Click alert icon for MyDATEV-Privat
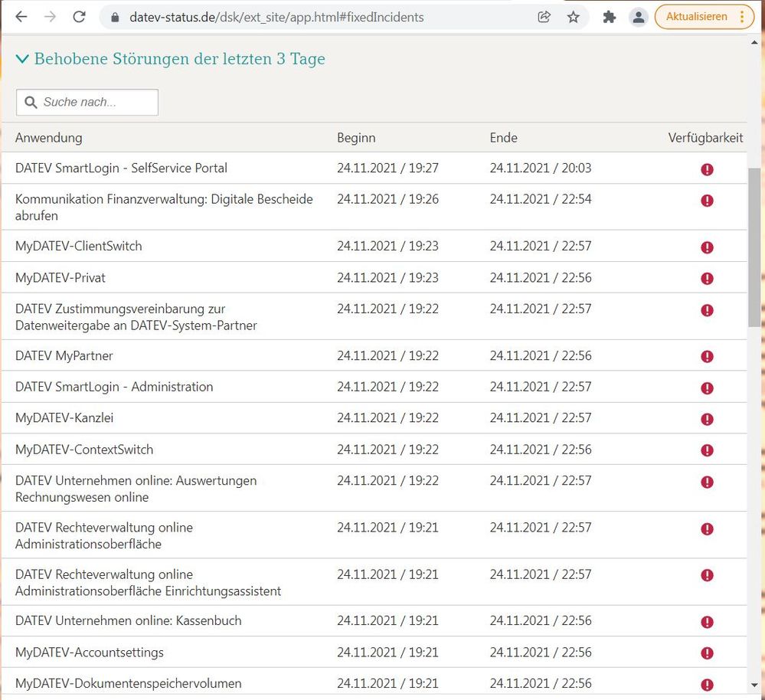The image size is (765, 700). (707, 279)
